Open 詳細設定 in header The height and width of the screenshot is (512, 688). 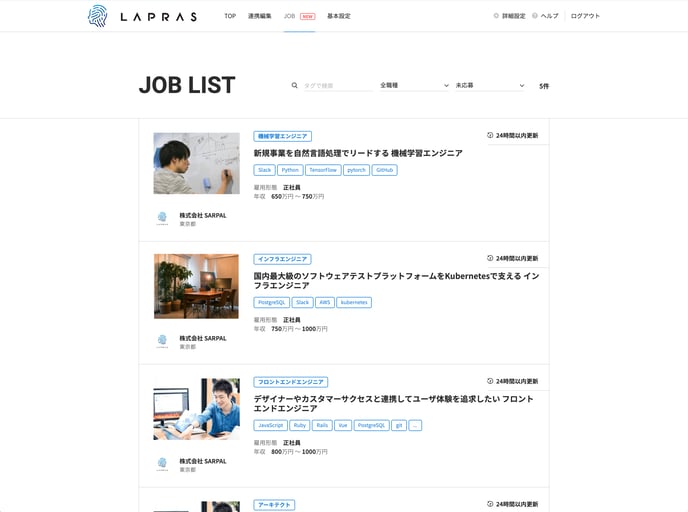pyautogui.click(x=513, y=16)
